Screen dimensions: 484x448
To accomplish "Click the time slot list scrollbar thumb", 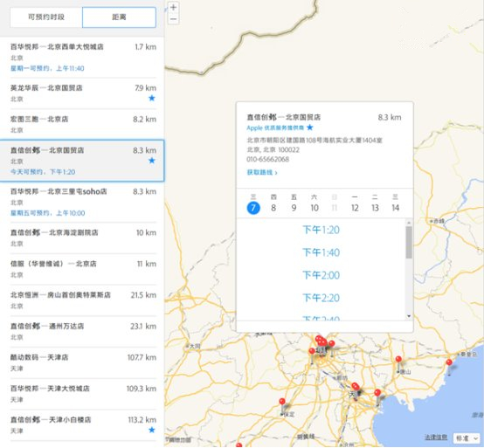I will 409,242.
